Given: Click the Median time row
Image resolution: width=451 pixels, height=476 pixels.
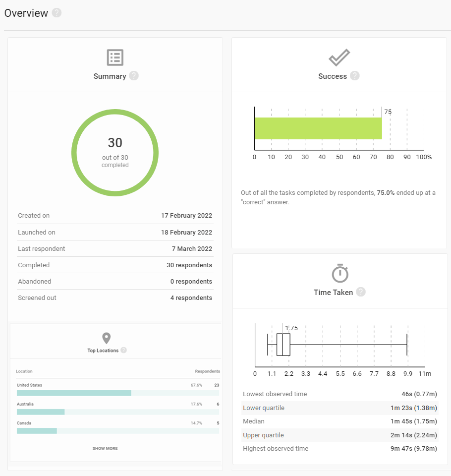Looking at the screenshot, I should click(x=340, y=421).
